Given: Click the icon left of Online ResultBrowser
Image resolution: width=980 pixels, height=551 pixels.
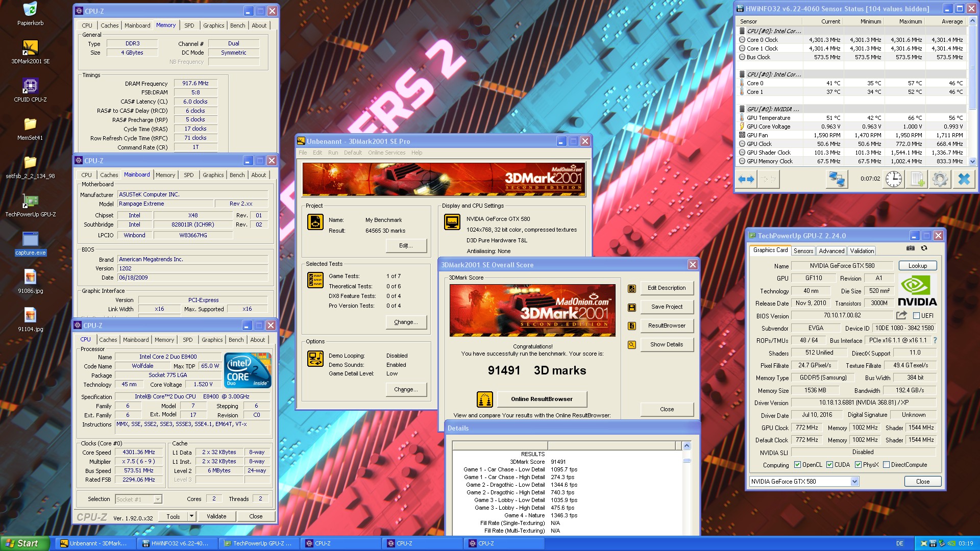Looking at the screenshot, I should pos(484,399).
